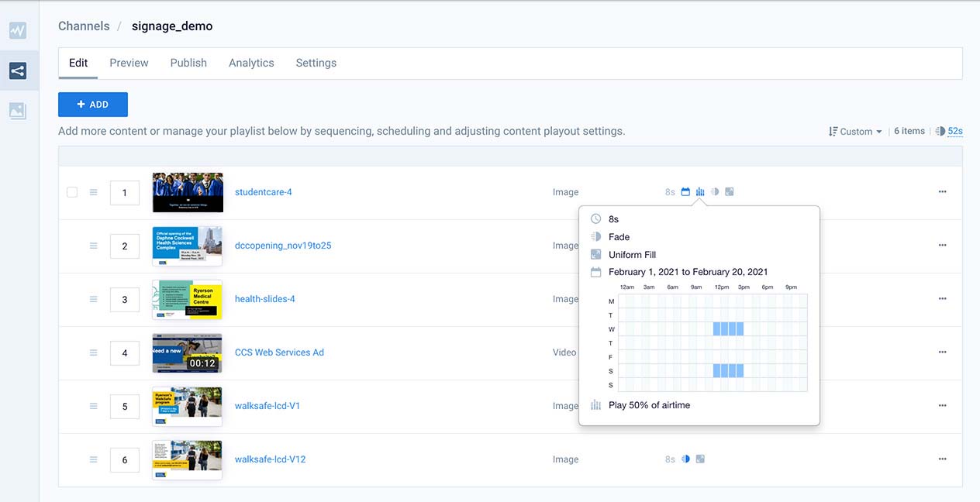Click the fade transition icon for studentcare-4

pos(715,192)
